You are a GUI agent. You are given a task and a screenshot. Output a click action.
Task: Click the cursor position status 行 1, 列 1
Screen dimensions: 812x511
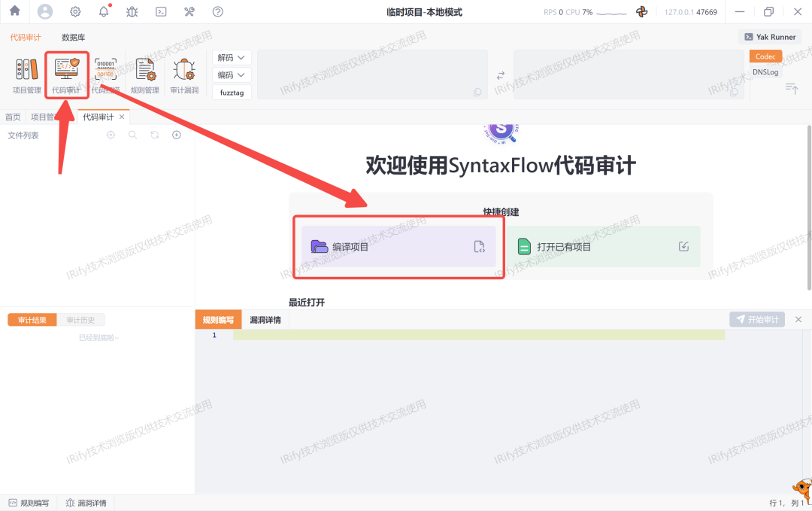tap(786, 503)
